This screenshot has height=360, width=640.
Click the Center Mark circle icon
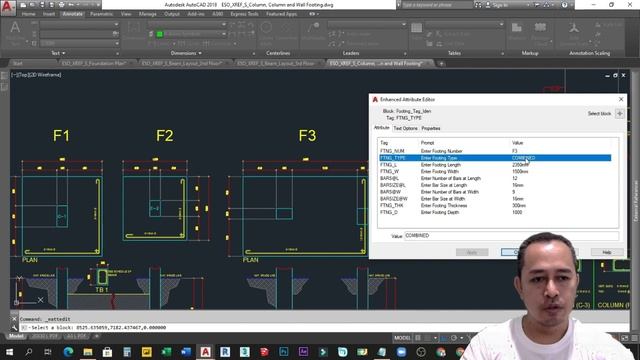(266, 28)
